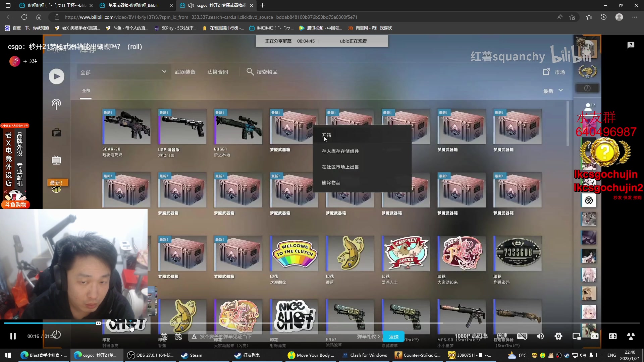The width and height of the screenshot is (644, 362).
Task: Open danmaku font style button
Action: (x=194, y=337)
